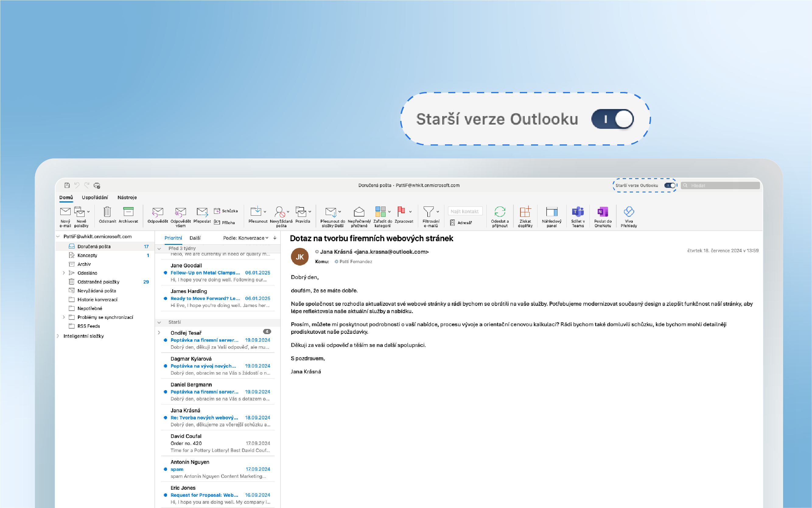Toggle the large Starší verze Outlooku switch
This screenshot has height=508, width=812.
612,119
